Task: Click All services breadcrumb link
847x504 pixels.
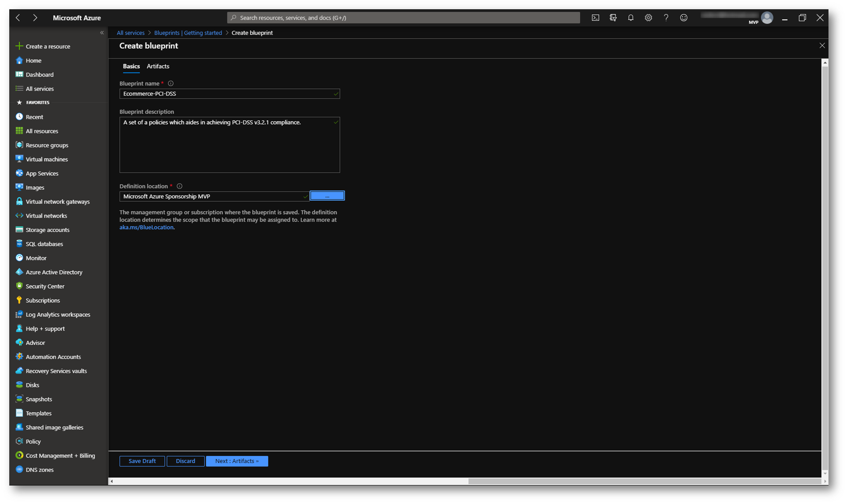Action: click(x=131, y=33)
